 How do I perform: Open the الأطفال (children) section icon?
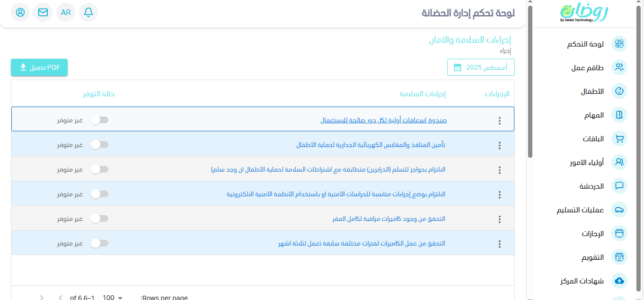[619, 91]
